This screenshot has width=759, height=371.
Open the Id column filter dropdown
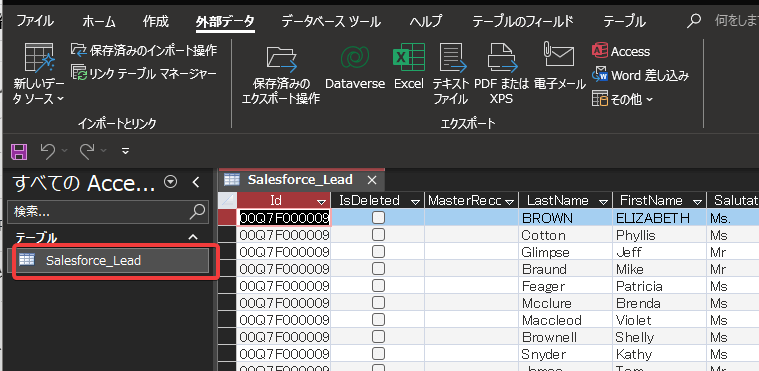(x=321, y=201)
